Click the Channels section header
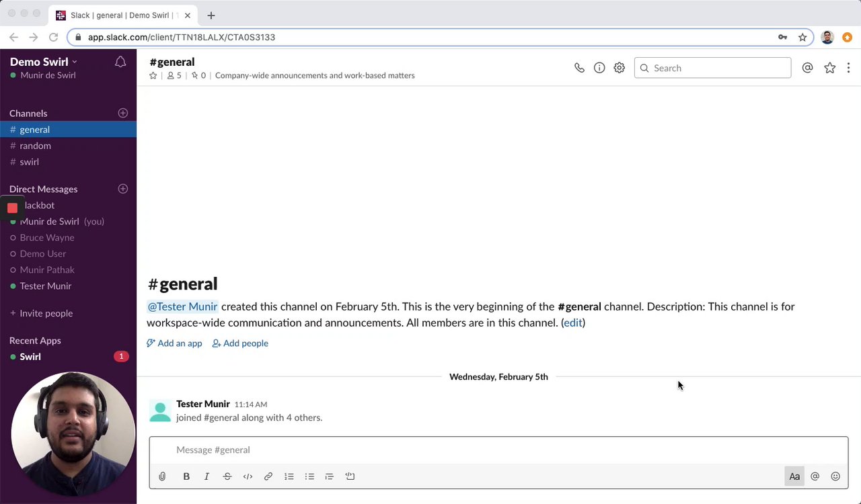861x504 pixels. [28, 114]
